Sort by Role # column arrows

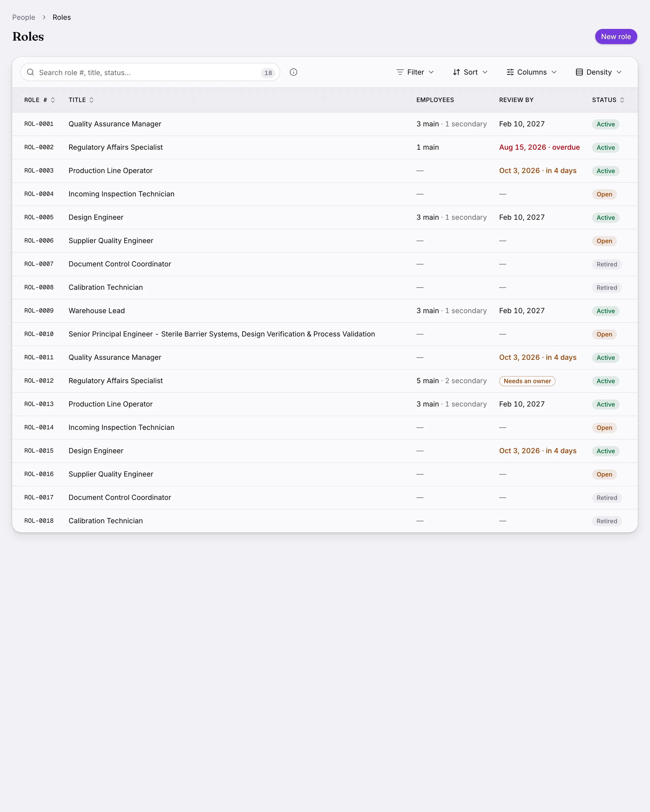(x=53, y=100)
